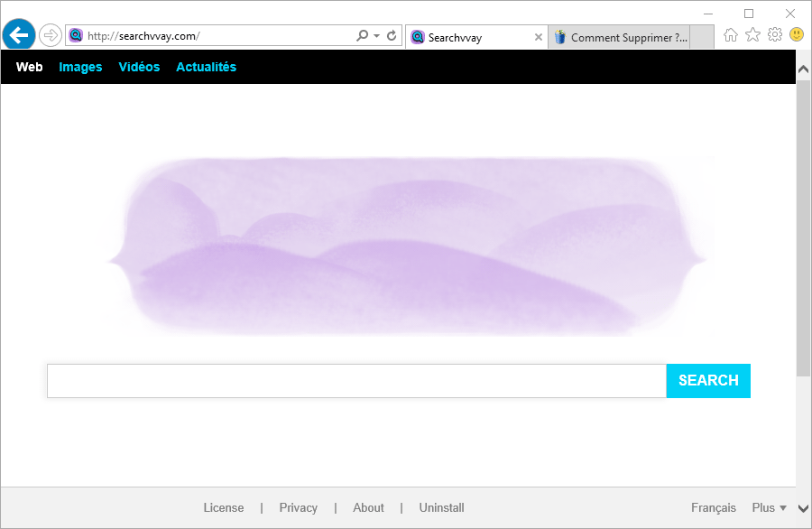Minimize the browser window
This screenshot has height=529, width=812.
pos(708,14)
